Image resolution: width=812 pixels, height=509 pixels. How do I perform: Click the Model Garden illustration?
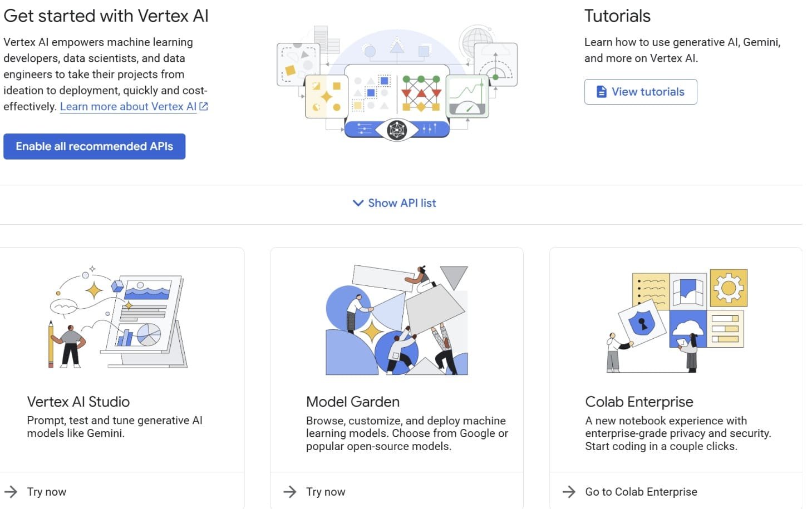[x=396, y=320]
